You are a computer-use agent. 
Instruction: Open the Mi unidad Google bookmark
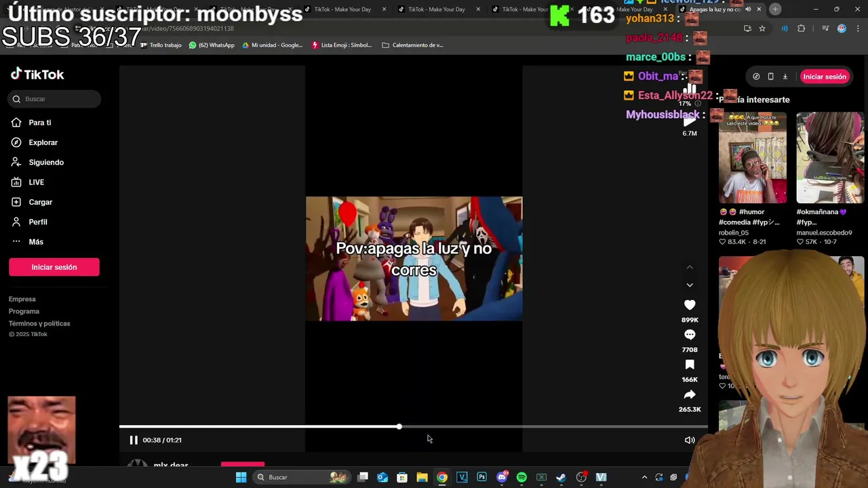(x=273, y=45)
